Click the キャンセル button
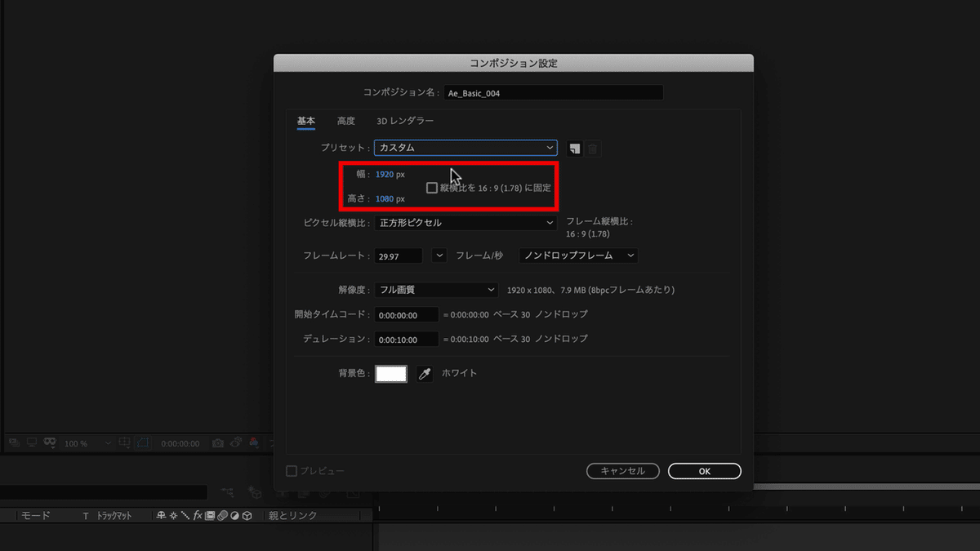Screen dimensions: 980x551 tap(623, 471)
